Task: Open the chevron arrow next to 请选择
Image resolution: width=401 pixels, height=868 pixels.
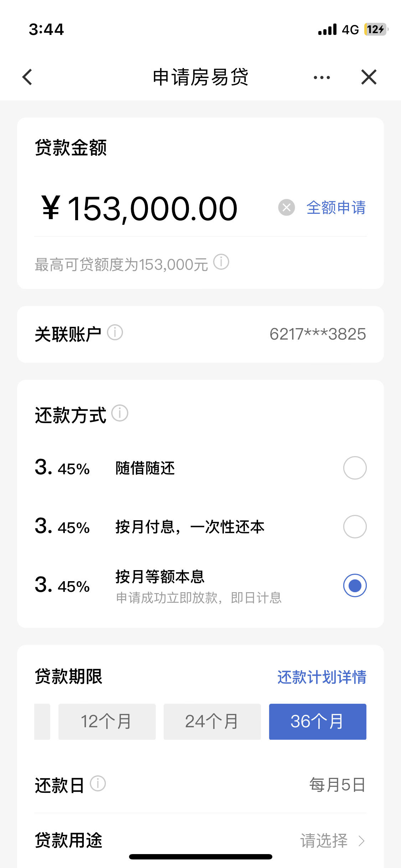Action: (361, 841)
